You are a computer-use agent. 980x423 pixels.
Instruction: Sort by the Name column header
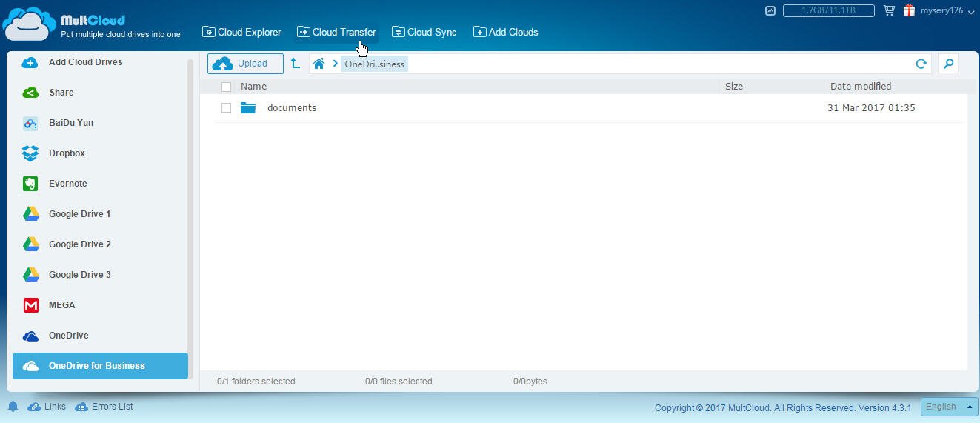pos(253,87)
